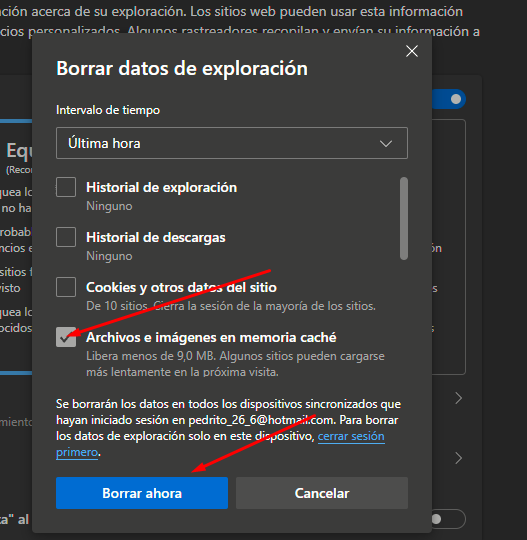Expand the lower right-chevron settings row

(x=458, y=458)
